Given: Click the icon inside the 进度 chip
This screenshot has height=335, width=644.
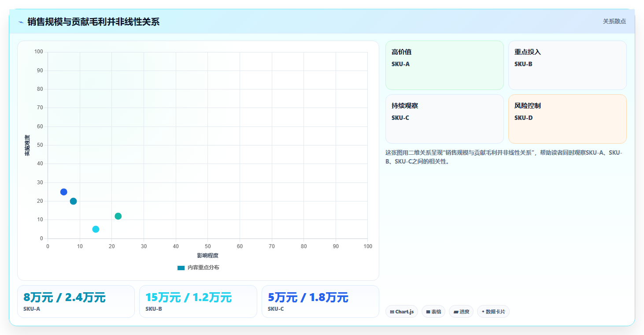Looking at the screenshot, I should (456, 312).
